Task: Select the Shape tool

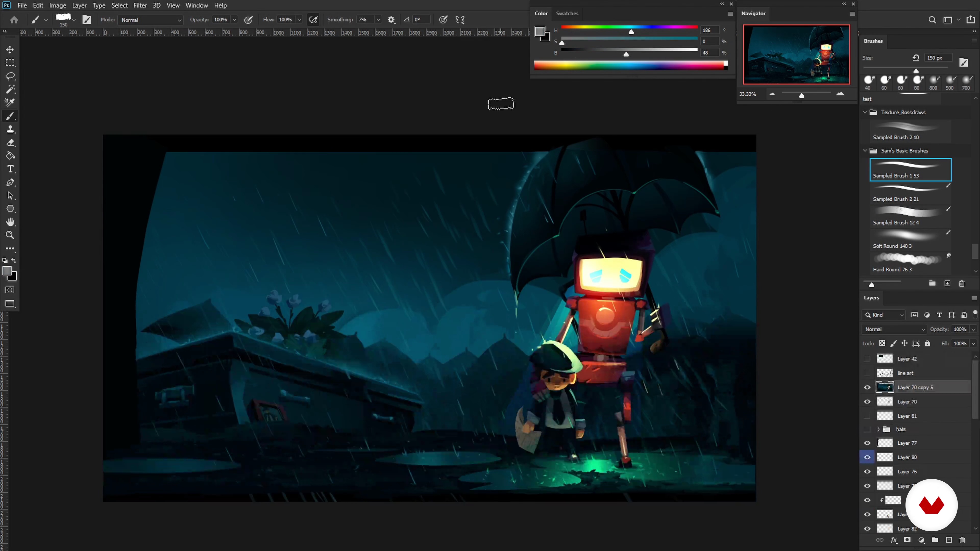Action: pyautogui.click(x=10, y=209)
